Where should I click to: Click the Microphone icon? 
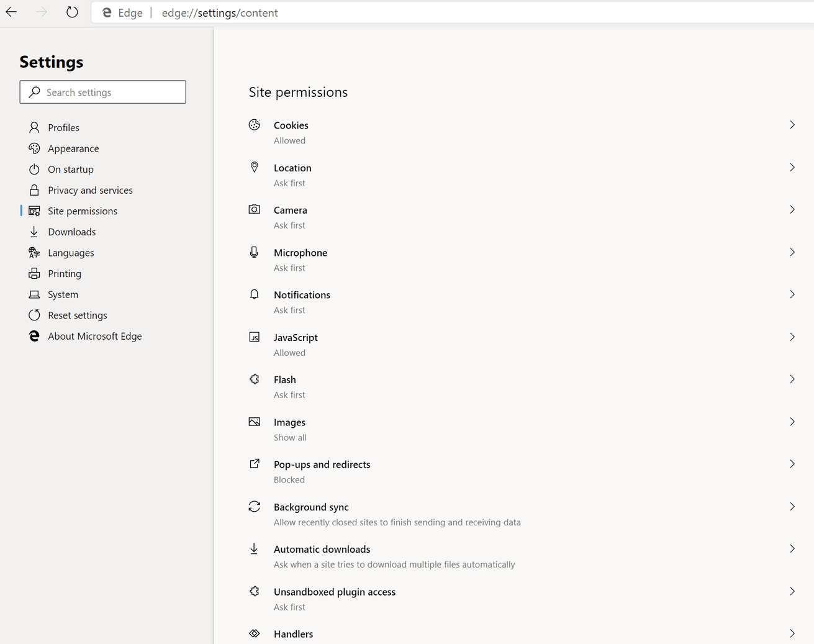pos(254,252)
